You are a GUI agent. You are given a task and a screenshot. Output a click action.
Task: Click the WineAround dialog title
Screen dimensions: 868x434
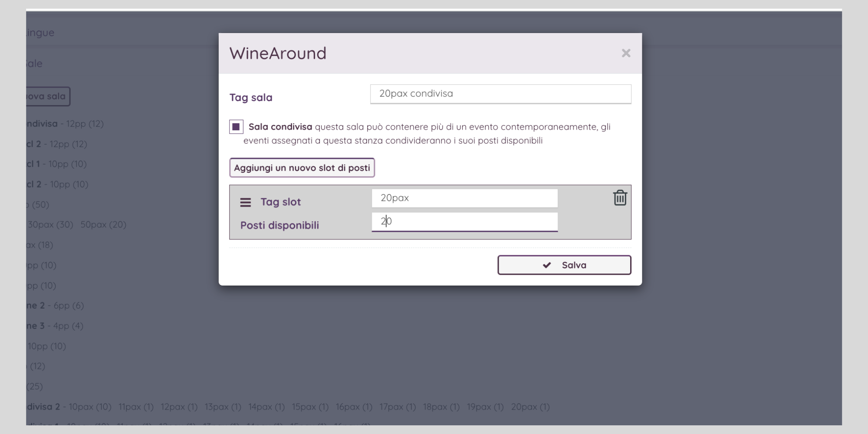(278, 53)
